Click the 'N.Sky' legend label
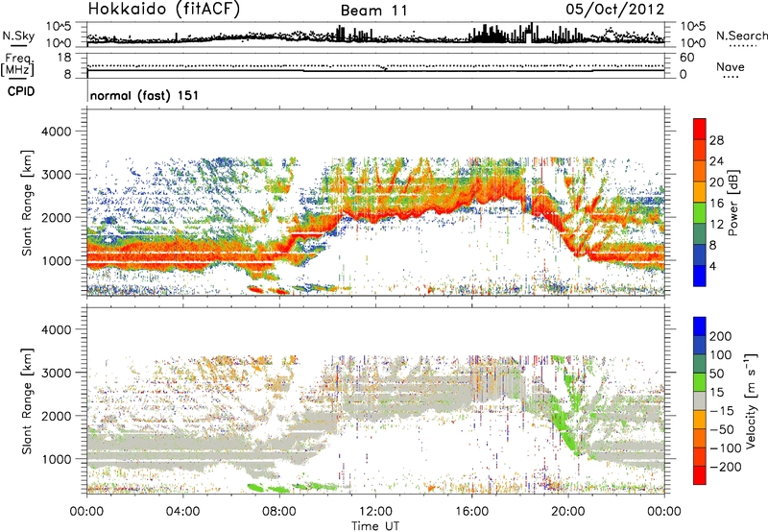768x532 pixels. (x=18, y=36)
